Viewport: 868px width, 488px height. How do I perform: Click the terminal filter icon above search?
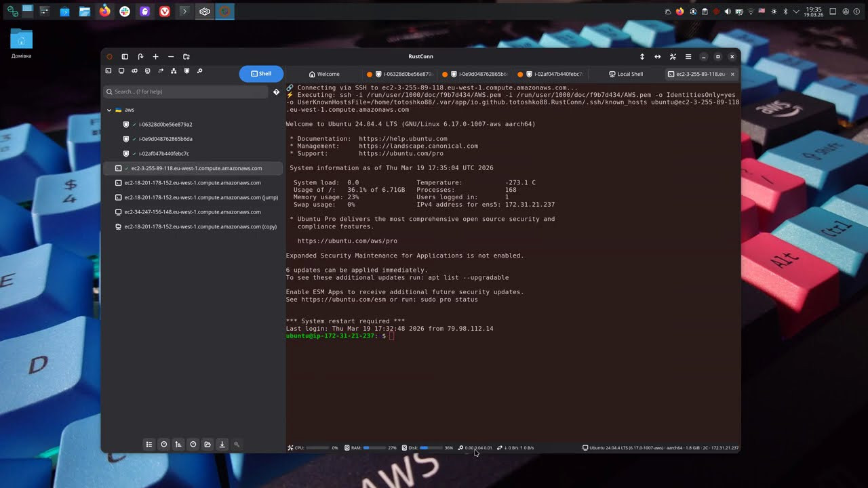(x=108, y=71)
